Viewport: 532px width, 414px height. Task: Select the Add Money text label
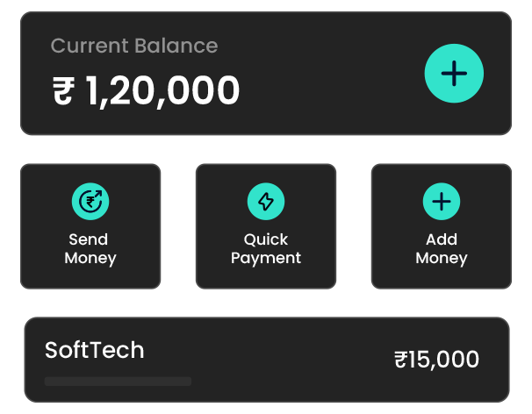(441, 249)
